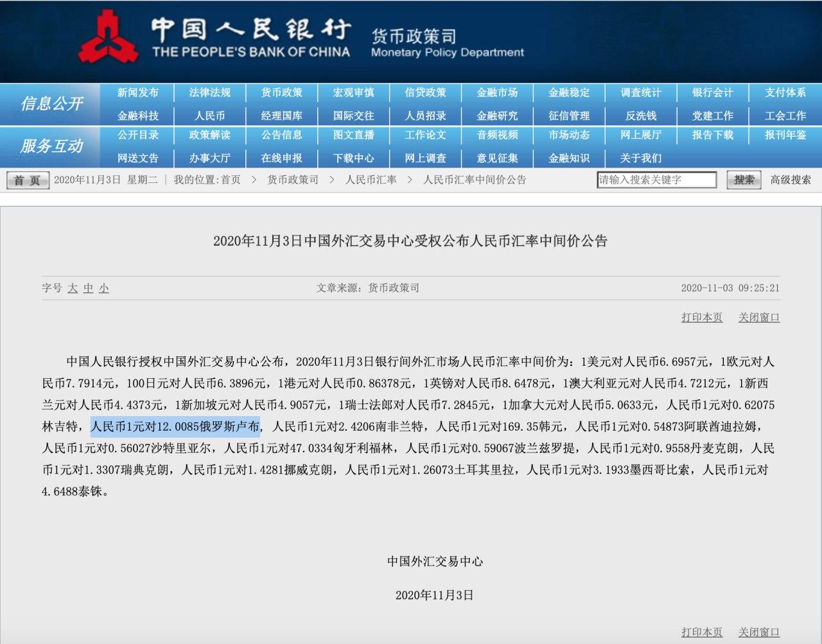Go to 银行会计 section
This screenshot has height=644, width=822.
click(713, 92)
